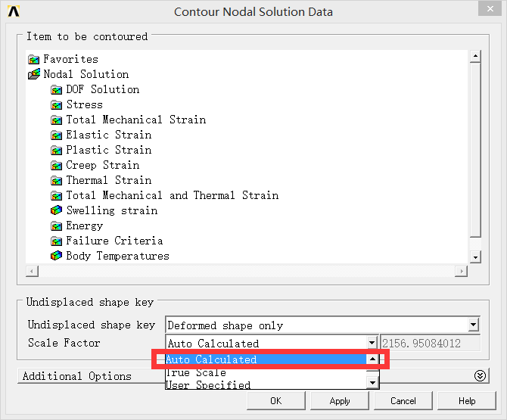Click the vertical scrollbar thumb of item list
The height and width of the screenshot is (420, 507).
pyautogui.click(x=475, y=150)
